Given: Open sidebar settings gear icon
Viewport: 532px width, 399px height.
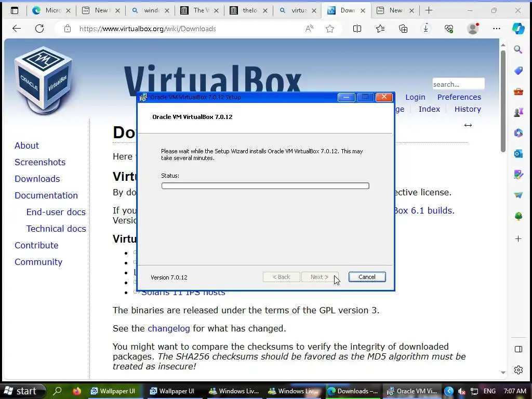Looking at the screenshot, I should tap(518, 370).
